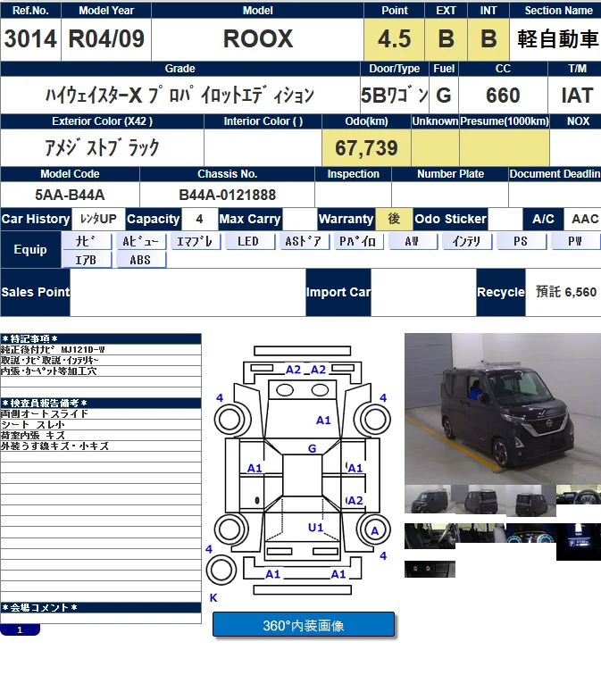The height and width of the screenshot is (700, 601).
Task: Select the LED equipment badge
Action: [x=248, y=241]
